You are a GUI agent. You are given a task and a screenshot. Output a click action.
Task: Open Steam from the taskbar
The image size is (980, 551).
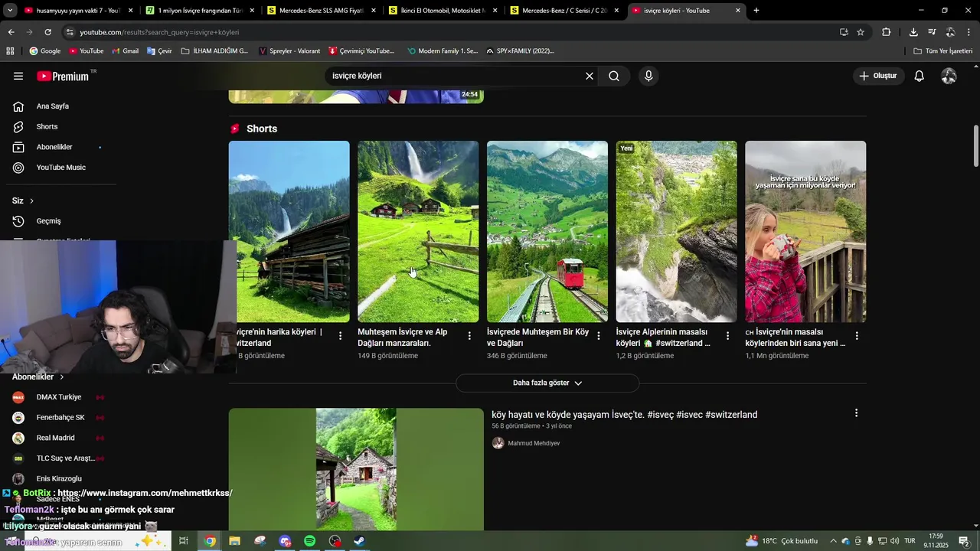pyautogui.click(x=359, y=541)
